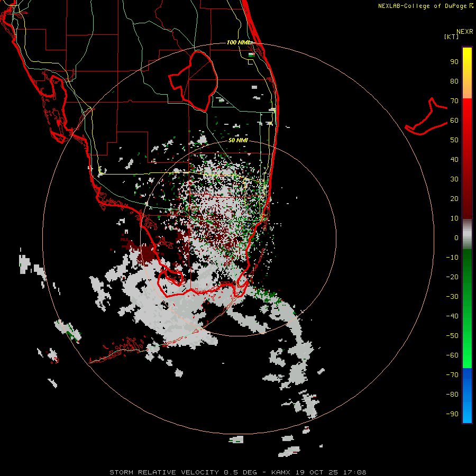Click the 17:08 timestamp in the caption
Image resolution: width=476 pixels, height=476 pixels.
coord(354,472)
